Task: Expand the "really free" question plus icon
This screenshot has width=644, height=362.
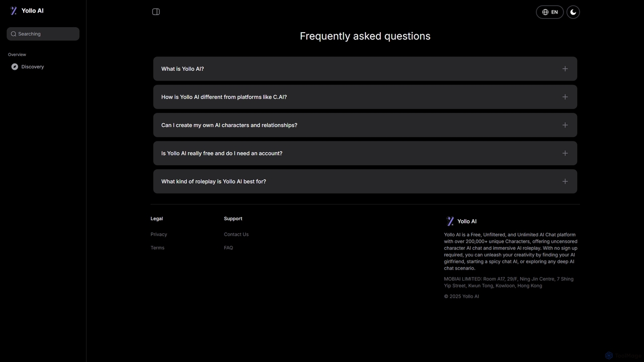Action: click(x=565, y=153)
